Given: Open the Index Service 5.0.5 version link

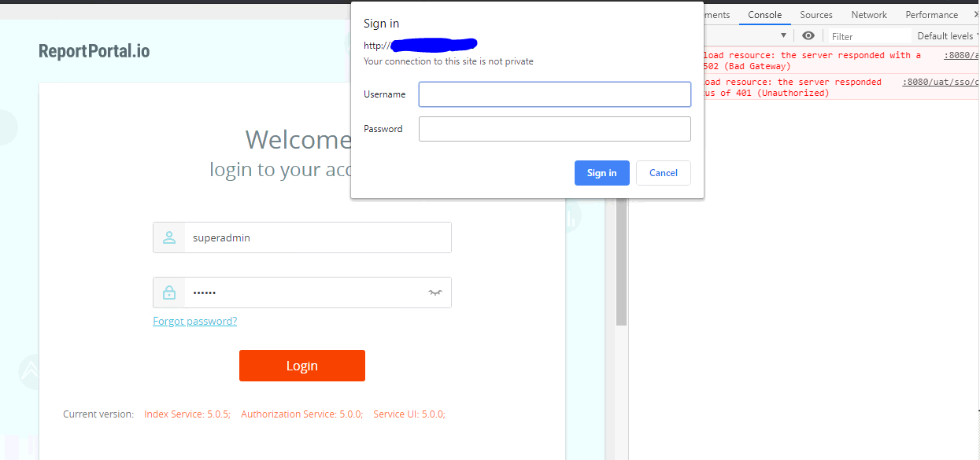Looking at the screenshot, I should click(x=187, y=414).
